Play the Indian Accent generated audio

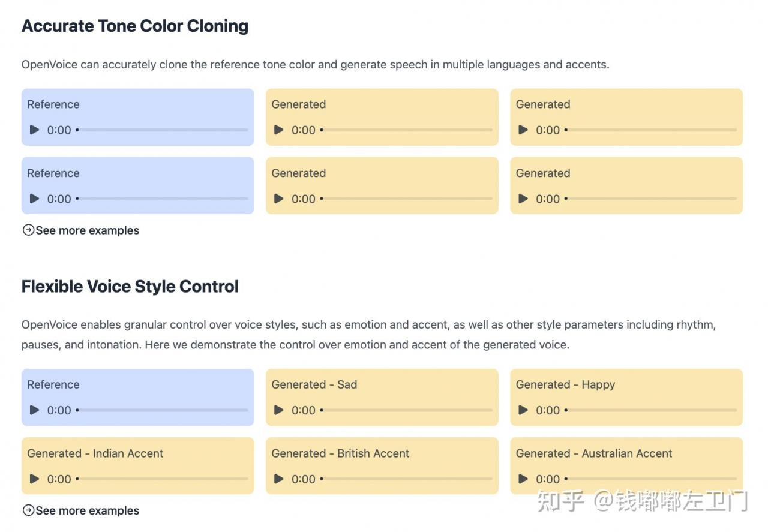coord(35,479)
